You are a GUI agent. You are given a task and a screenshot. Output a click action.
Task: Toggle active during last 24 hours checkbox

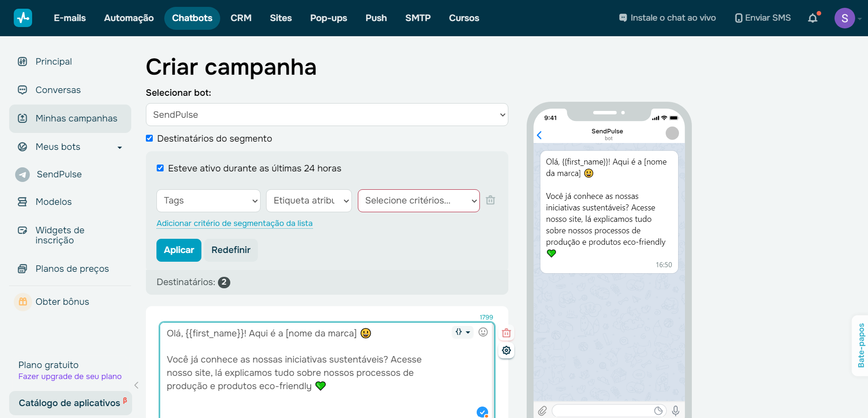(x=160, y=168)
